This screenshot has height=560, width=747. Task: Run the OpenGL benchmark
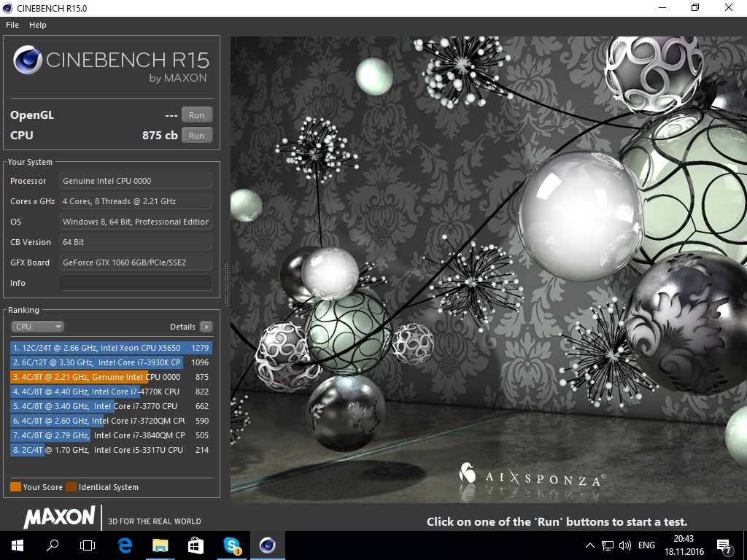click(196, 114)
